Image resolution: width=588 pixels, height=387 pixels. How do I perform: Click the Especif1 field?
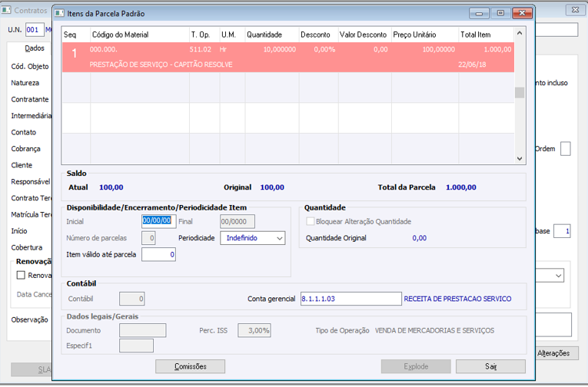[x=137, y=346]
